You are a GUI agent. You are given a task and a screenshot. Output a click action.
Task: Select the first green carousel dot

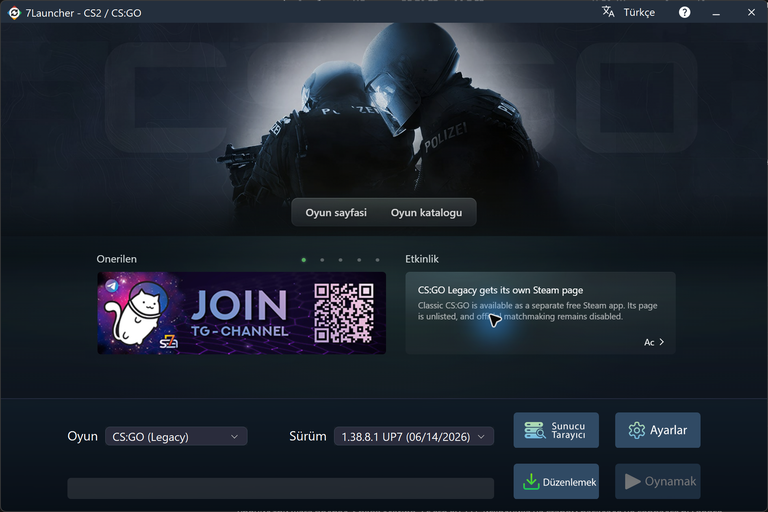304,260
